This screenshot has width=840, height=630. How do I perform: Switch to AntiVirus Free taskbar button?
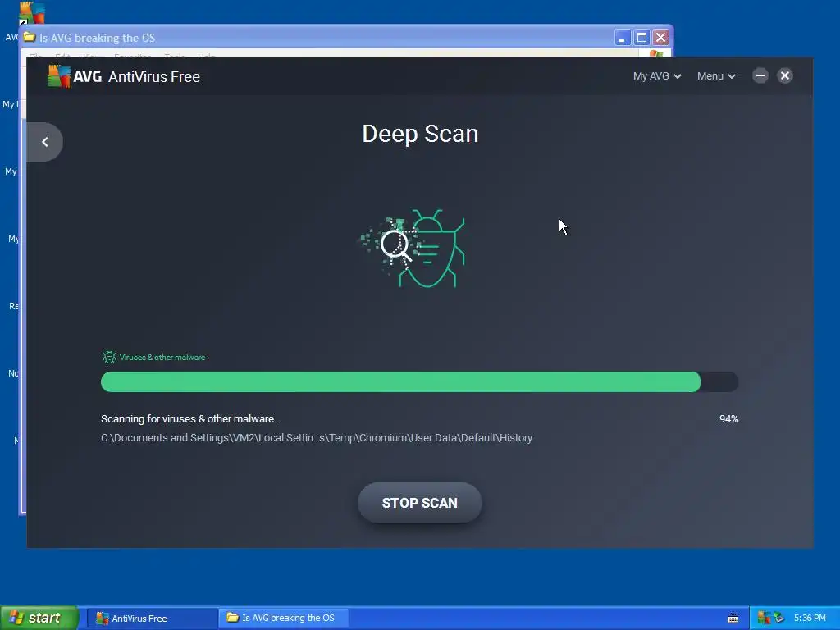(x=152, y=619)
